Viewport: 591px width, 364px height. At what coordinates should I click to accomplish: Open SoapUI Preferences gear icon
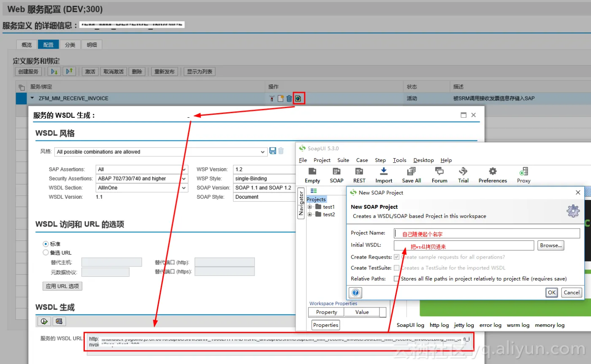(x=493, y=175)
